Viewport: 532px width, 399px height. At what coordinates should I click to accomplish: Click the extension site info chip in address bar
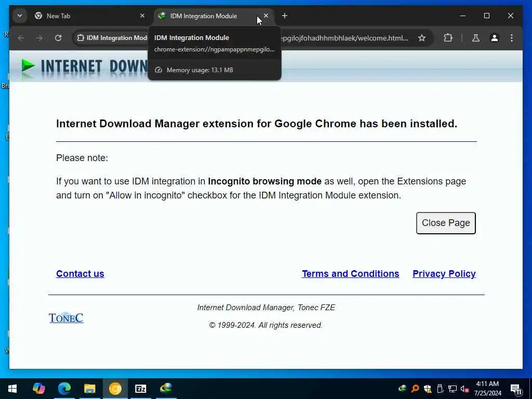click(112, 38)
